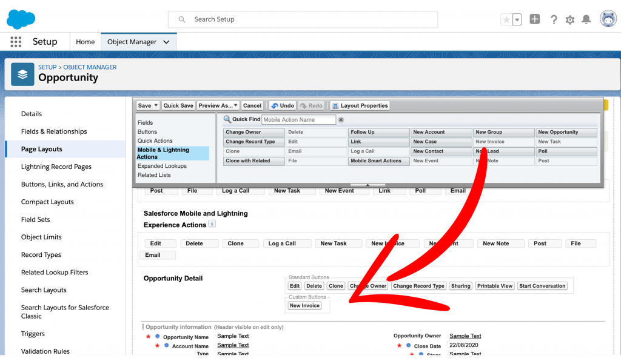
Task: Select the Expanded Lookups palette category
Action: pyautogui.click(x=162, y=166)
